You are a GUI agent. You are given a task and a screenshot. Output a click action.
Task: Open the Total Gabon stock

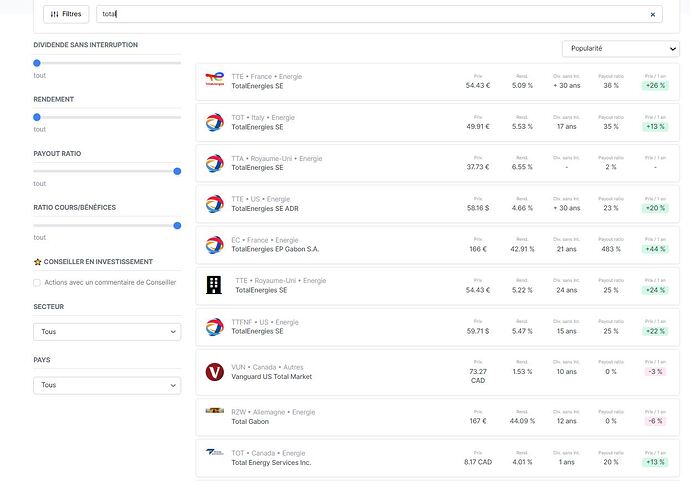click(250, 422)
